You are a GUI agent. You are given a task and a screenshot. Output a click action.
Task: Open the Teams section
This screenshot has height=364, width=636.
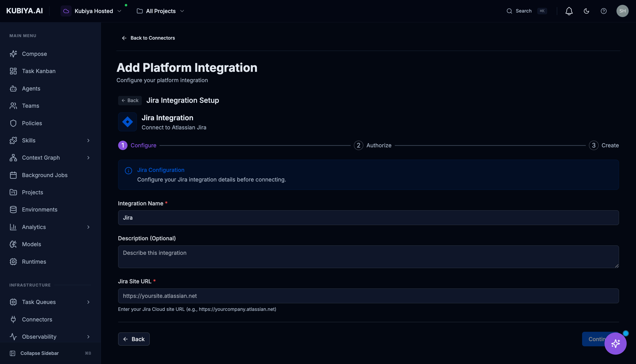click(31, 106)
